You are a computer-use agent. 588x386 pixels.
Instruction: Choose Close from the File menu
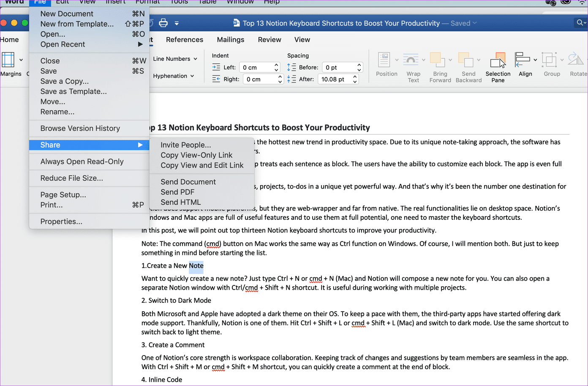(x=89, y=61)
